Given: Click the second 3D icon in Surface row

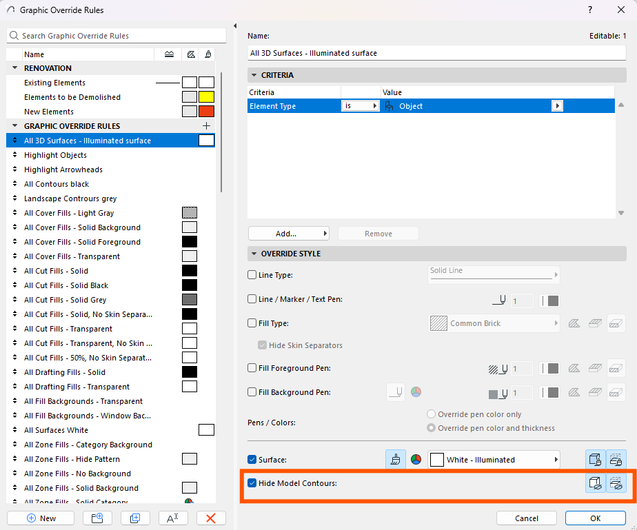Looking at the screenshot, I should point(616,459).
